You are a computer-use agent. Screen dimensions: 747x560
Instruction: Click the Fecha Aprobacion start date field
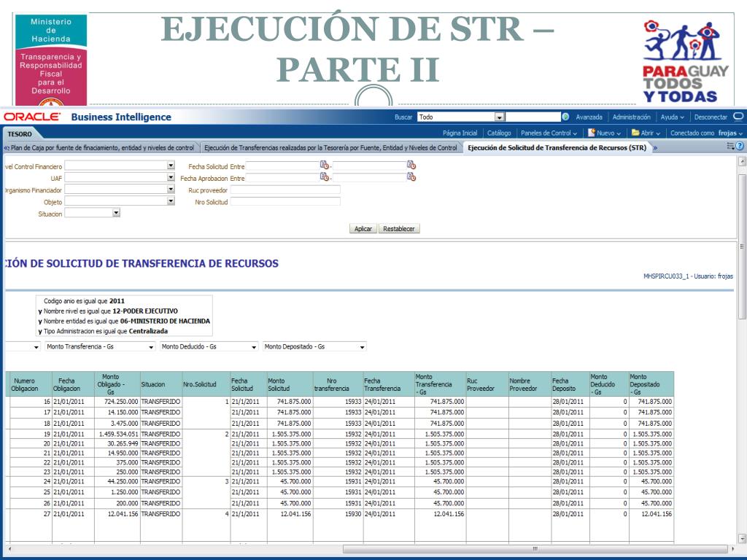[282, 178]
